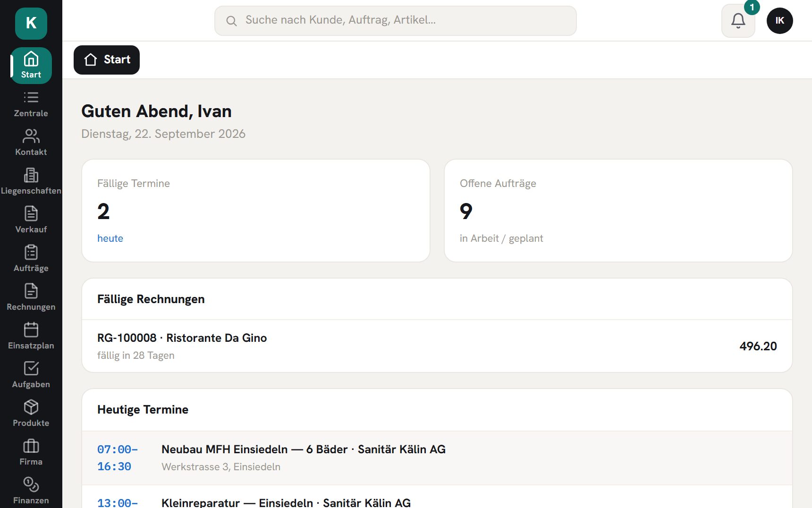This screenshot has width=812, height=508.
Task: Open notifications bell
Action: (x=738, y=21)
